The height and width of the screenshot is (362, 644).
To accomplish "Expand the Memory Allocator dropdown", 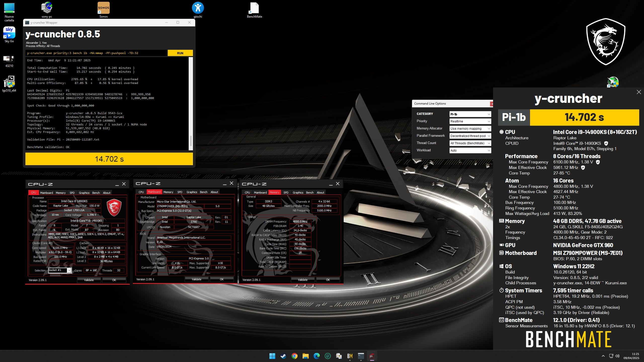I will (470, 129).
